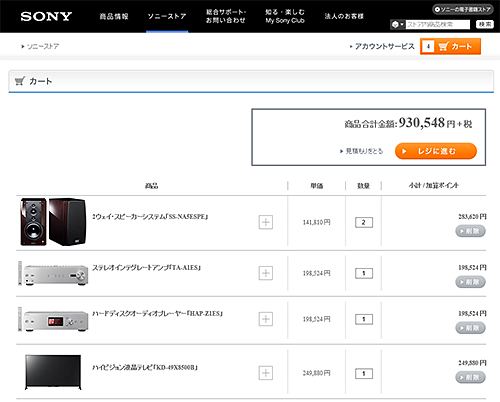Screen dimensions: 500x402
Task: Open 知る・楽しむ My Sony Club menu
Action: [285, 16]
